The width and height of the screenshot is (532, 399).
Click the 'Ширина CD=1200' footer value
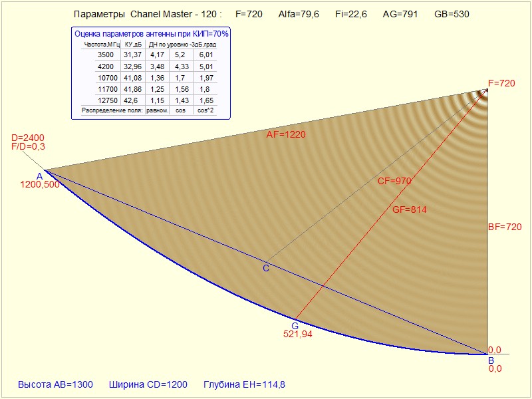(x=148, y=385)
